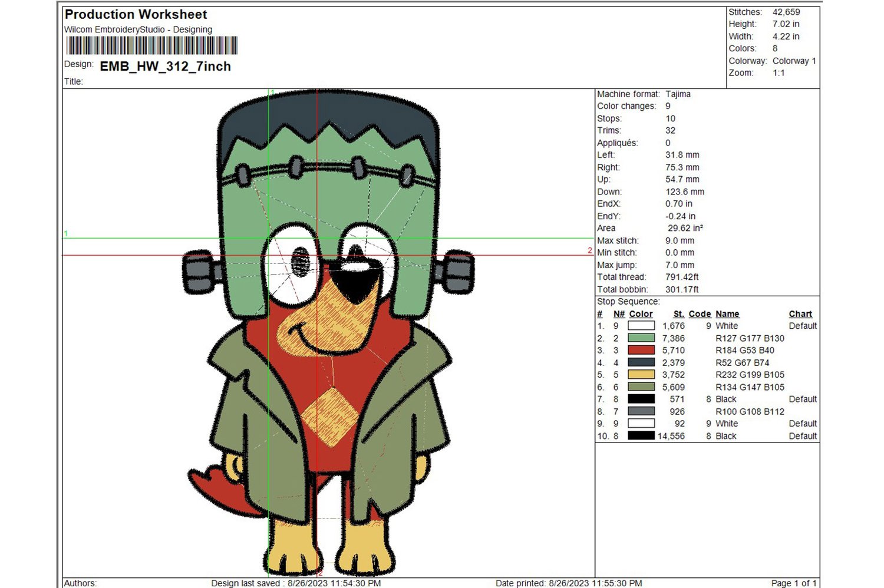
Task: Click the "Color changes:" label
Action: pyautogui.click(x=626, y=106)
